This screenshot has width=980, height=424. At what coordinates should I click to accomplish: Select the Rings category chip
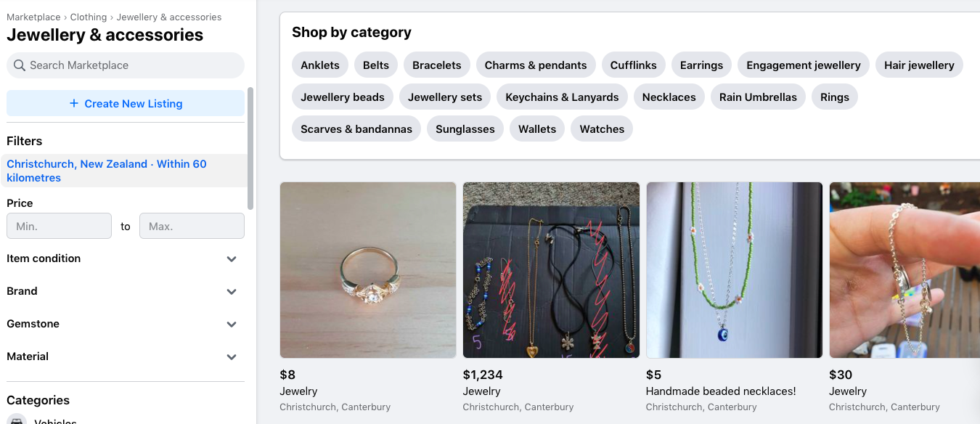pyautogui.click(x=835, y=97)
